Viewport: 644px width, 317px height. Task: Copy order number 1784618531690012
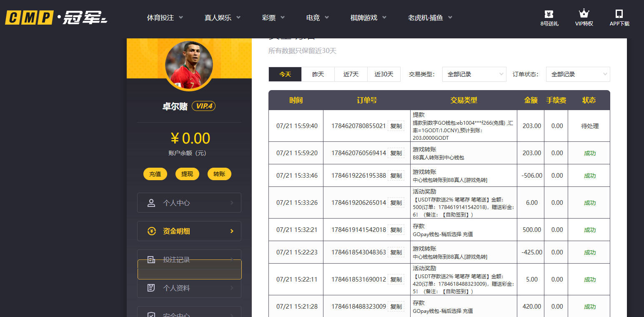(x=396, y=279)
